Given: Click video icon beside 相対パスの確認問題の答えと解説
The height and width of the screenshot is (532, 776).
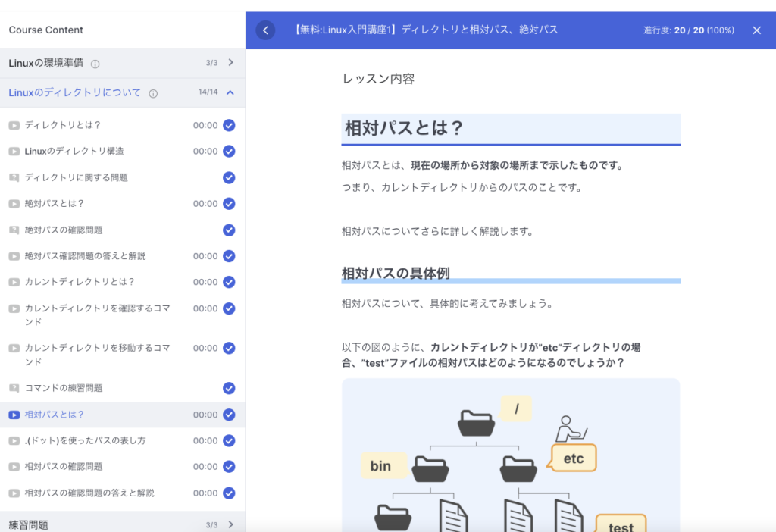Looking at the screenshot, I should [x=14, y=493].
